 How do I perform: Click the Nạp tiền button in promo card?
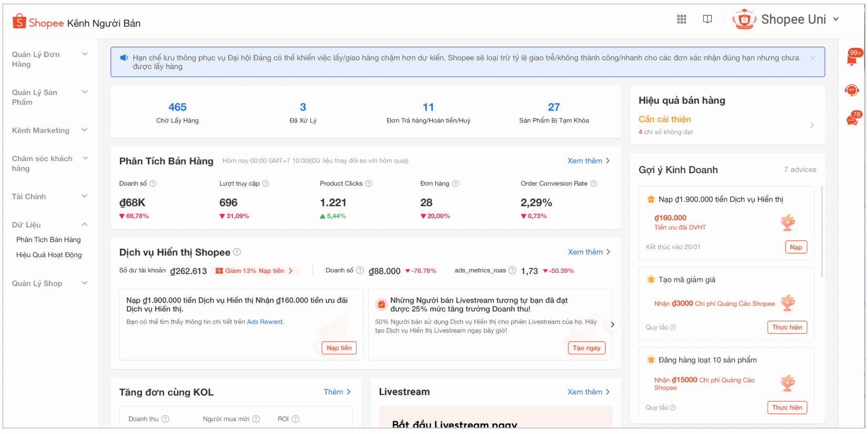(x=339, y=348)
